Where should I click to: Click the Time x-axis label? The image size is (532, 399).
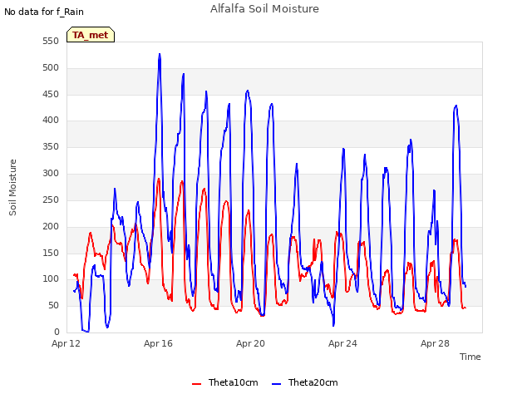tap(470, 357)
